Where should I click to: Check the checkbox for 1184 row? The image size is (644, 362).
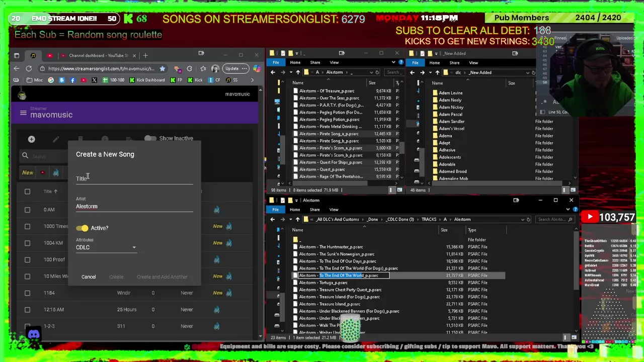(28, 293)
